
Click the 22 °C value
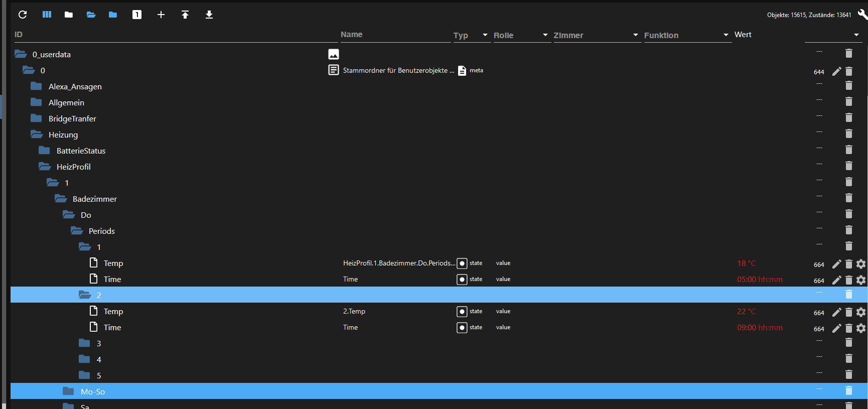point(747,312)
